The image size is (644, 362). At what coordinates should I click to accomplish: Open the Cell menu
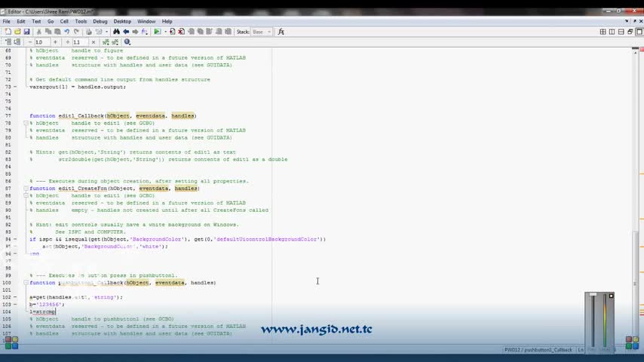64,21
